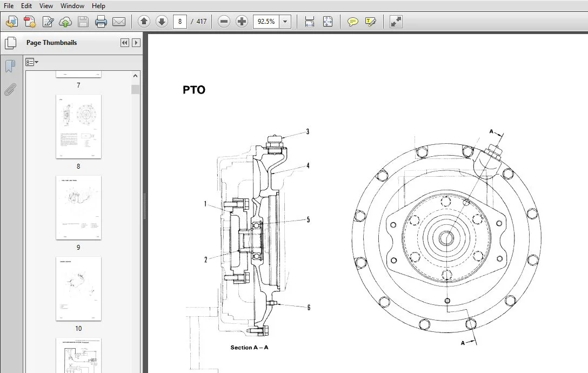Open the Window menu

pyautogui.click(x=72, y=5)
